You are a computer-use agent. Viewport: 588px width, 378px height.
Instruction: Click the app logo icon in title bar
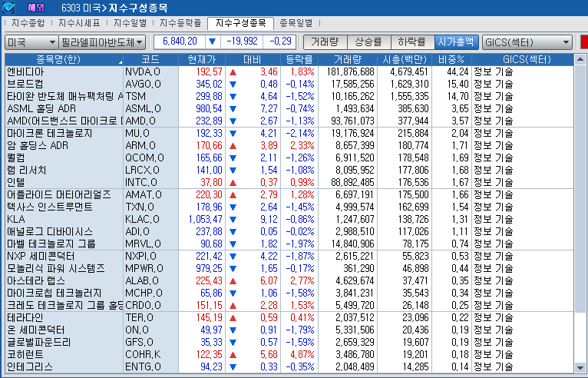coord(9,7)
